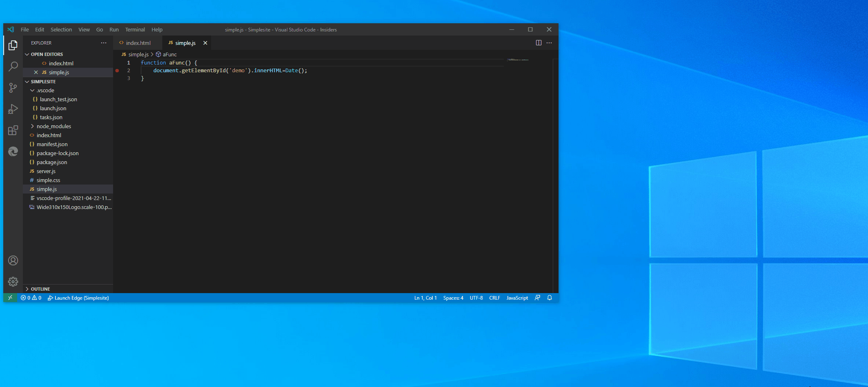
Task: Open the Run and Debug view
Action: [x=13, y=109]
